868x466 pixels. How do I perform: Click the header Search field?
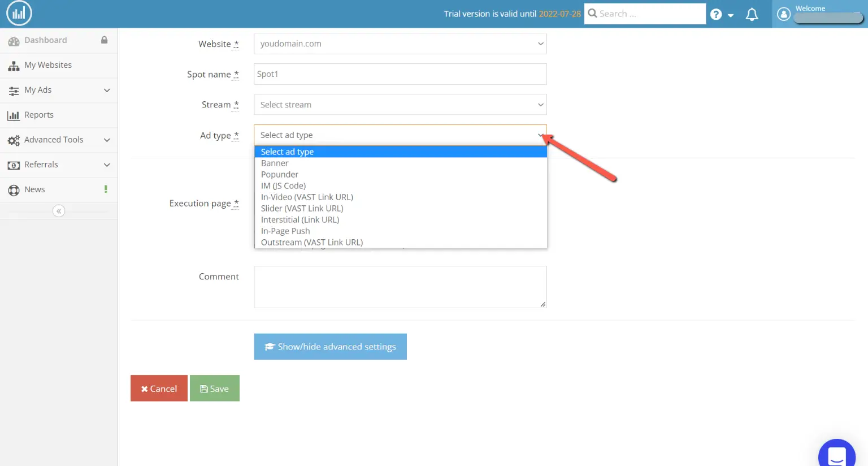[645, 14]
